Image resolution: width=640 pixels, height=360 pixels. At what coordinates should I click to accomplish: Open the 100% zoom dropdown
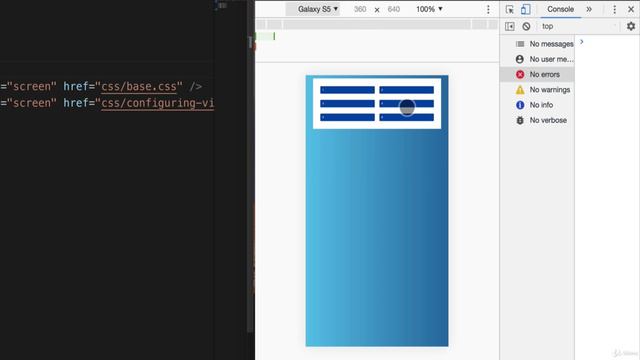[x=429, y=9]
